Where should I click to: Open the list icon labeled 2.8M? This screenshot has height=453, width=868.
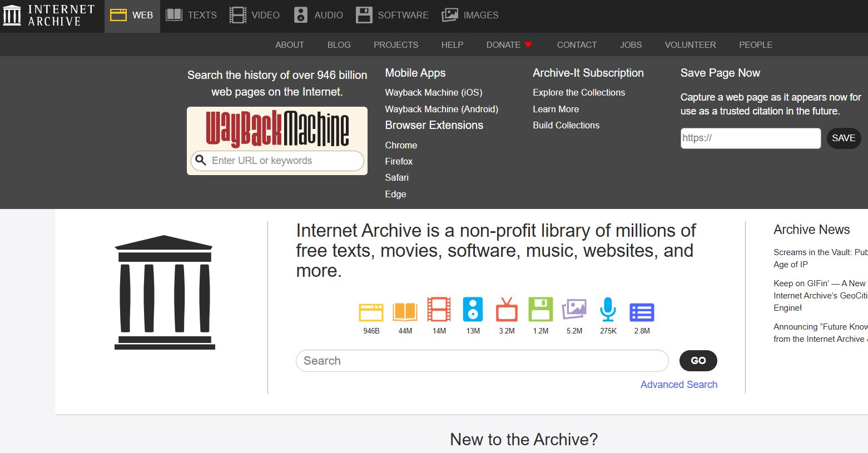click(x=642, y=312)
